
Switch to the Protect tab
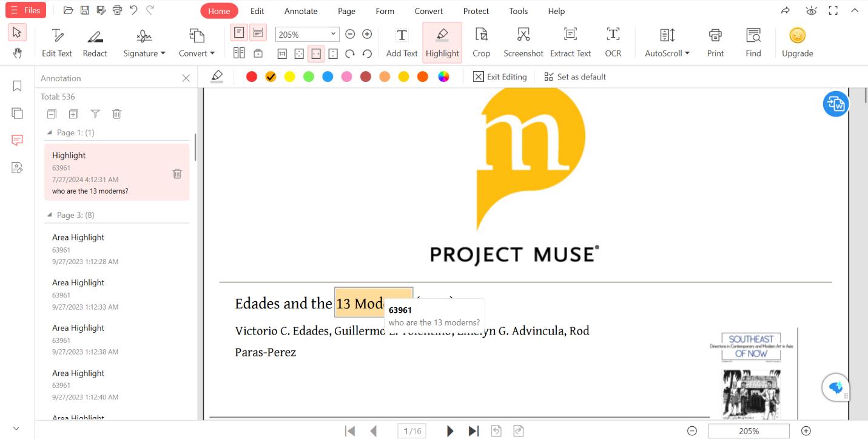point(476,11)
